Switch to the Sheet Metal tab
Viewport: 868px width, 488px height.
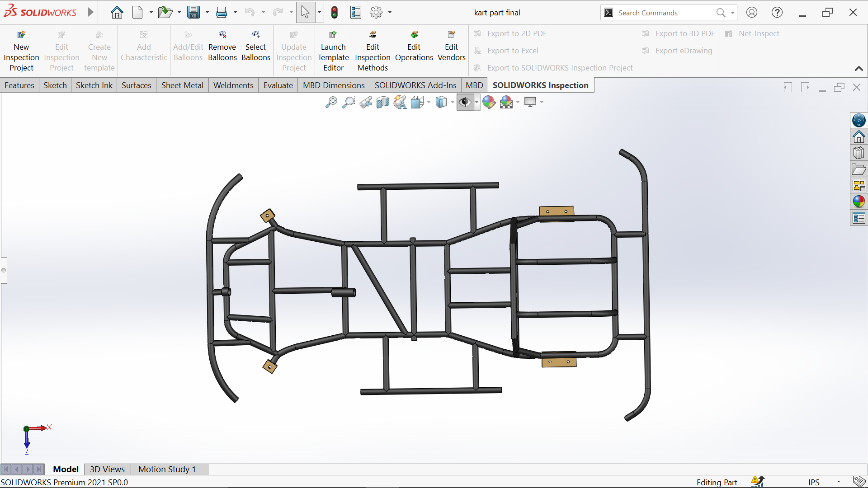click(182, 85)
